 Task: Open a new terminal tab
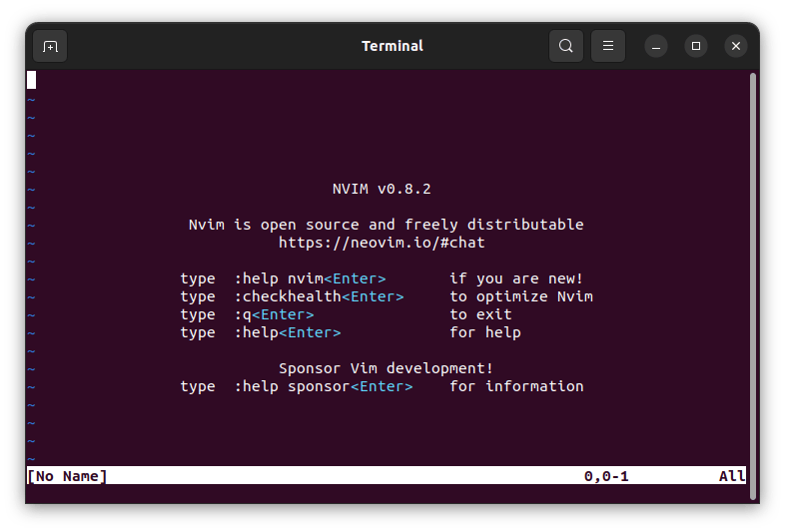pyautogui.click(x=50, y=46)
